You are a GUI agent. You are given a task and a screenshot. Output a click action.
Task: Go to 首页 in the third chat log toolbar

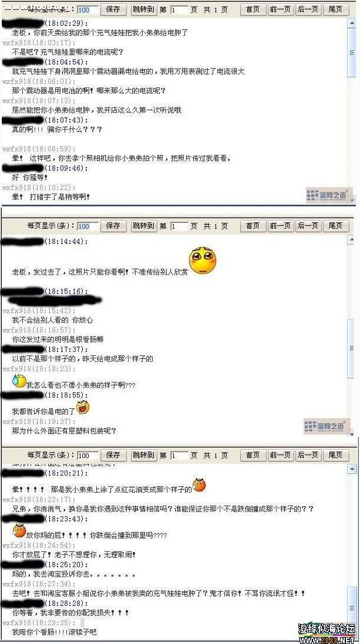253,455
